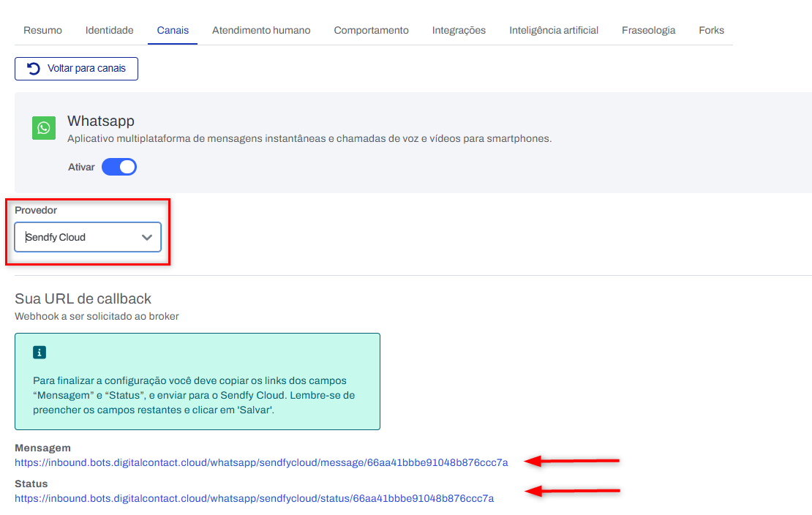
Task: Click the Mensagem callback URL link
Action: (261, 462)
